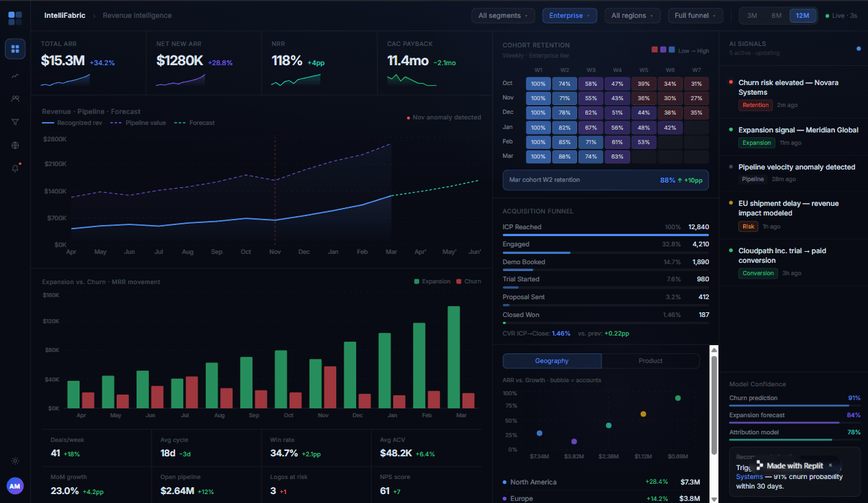Screen dimensions: 868x503
Task: Switch to the Product tab
Action: point(650,360)
